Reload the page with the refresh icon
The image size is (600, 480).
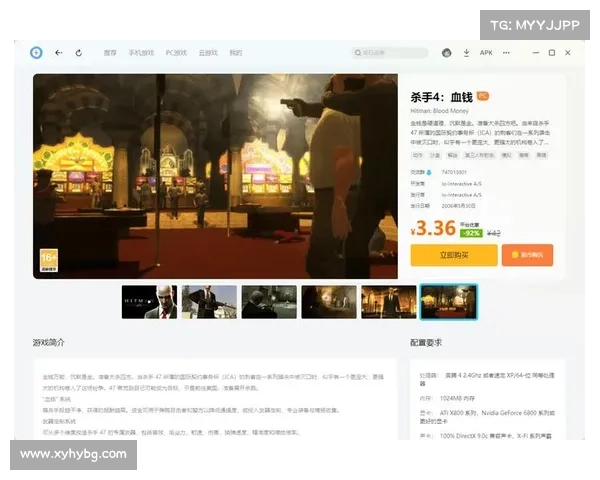79,52
